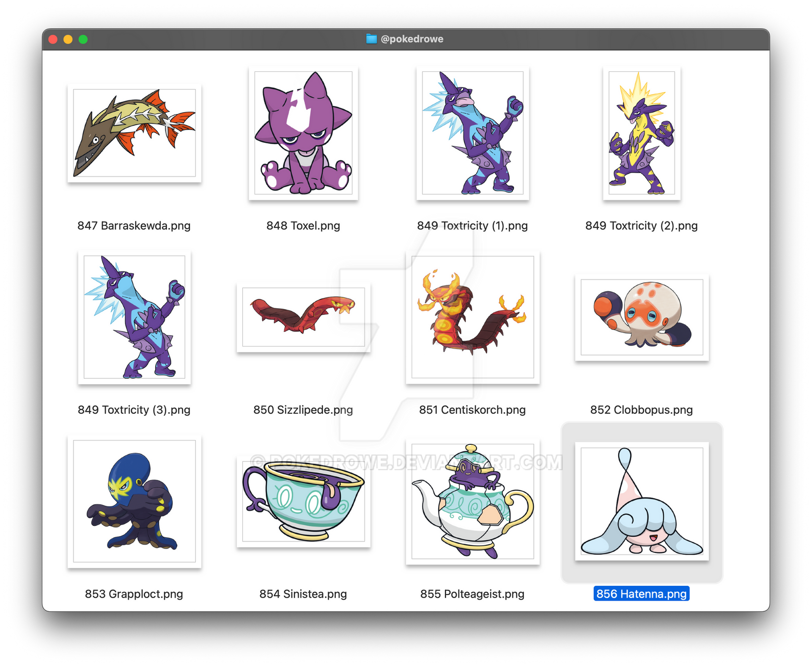Select the Centiskorch image thumbnail
Viewport: 812px width, 667px height.
[x=472, y=317]
